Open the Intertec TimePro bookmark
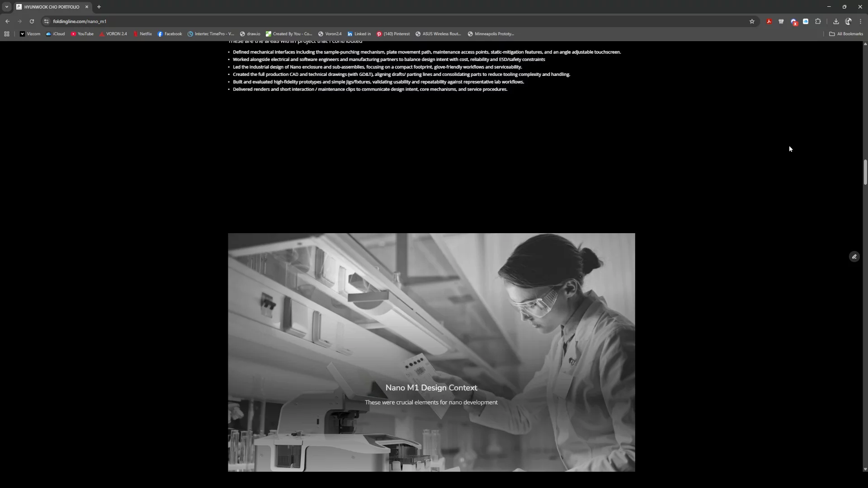Image resolution: width=868 pixels, height=488 pixels. 211,34
